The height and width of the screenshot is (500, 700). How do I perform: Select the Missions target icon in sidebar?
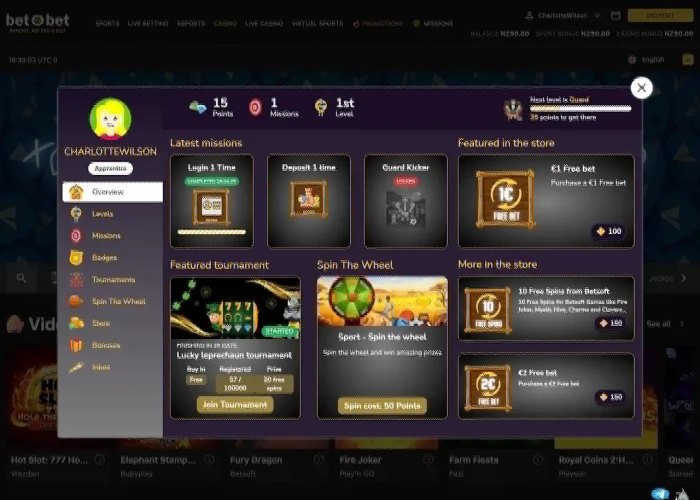[76, 236]
